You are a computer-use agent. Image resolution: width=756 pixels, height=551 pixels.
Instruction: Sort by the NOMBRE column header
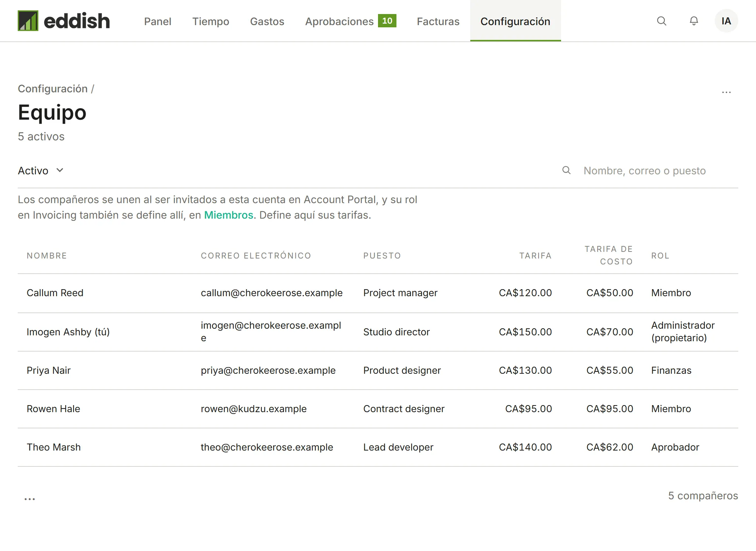(47, 256)
